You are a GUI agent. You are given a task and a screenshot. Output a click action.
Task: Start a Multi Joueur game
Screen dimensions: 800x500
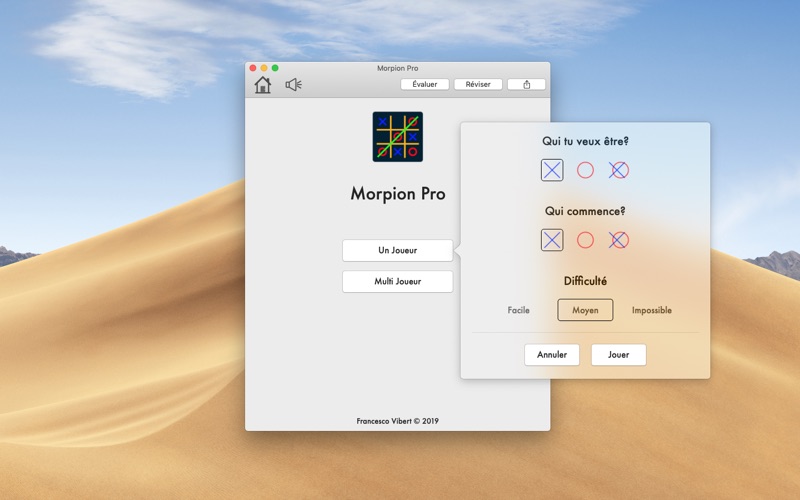click(x=397, y=282)
